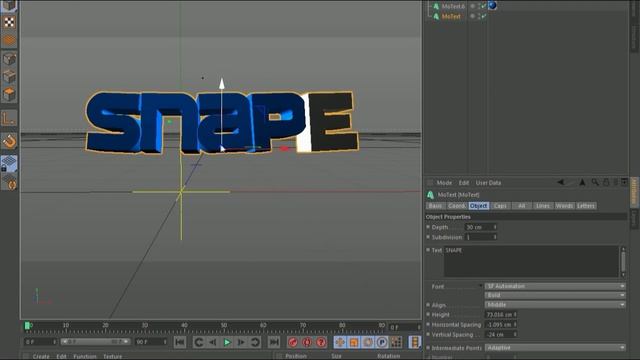Click the Depth value stepper arrows
The height and width of the screenshot is (360, 640).
click(495, 227)
